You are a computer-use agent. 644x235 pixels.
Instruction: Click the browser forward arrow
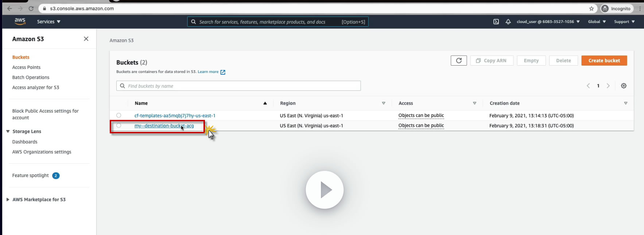point(20,8)
